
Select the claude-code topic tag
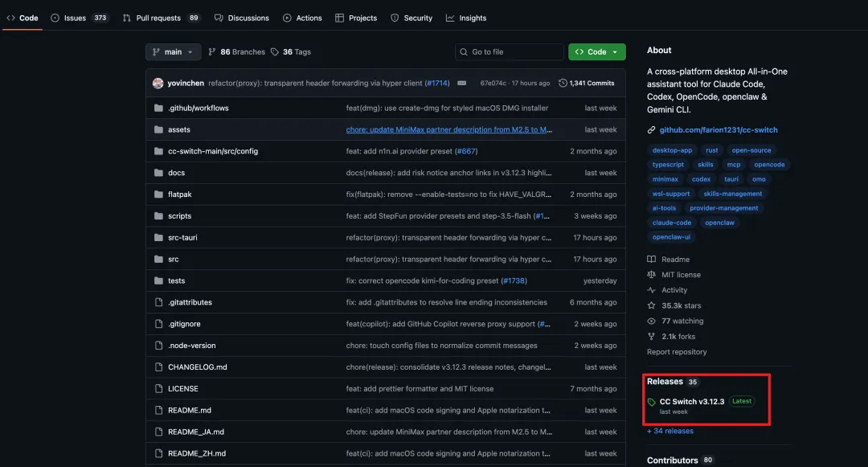[x=671, y=223]
